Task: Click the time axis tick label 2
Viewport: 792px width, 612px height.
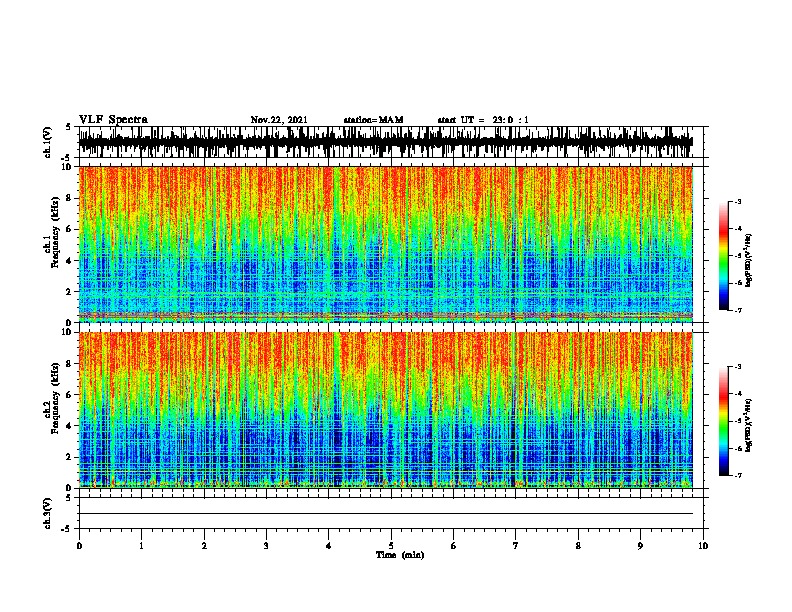Action: click(204, 546)
